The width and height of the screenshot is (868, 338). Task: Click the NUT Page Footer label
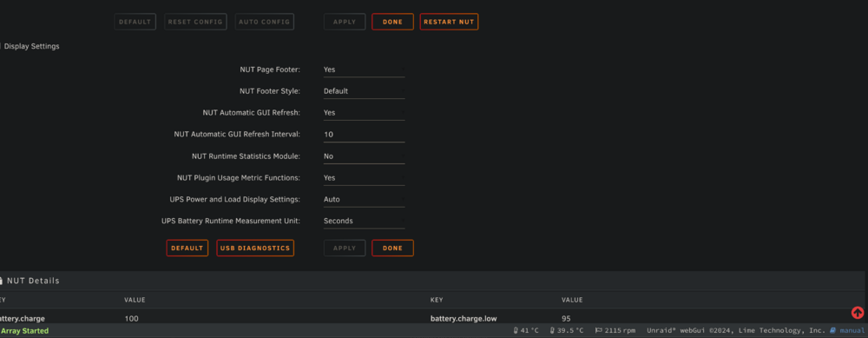(x=270, y=70)
